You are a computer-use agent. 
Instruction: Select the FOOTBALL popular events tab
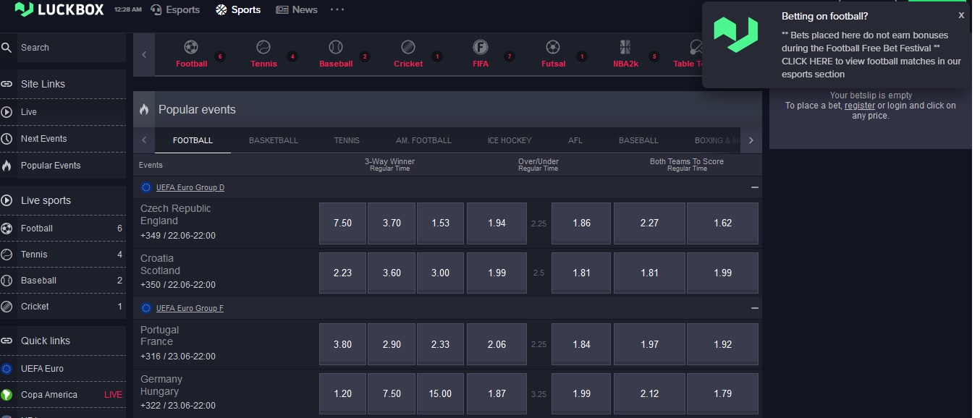click(193, 140)
